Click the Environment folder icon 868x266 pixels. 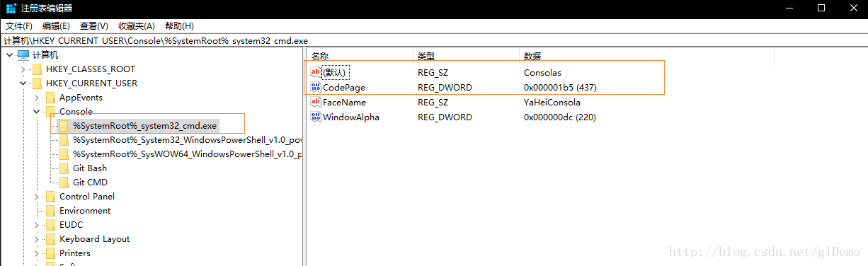(50, 211)
